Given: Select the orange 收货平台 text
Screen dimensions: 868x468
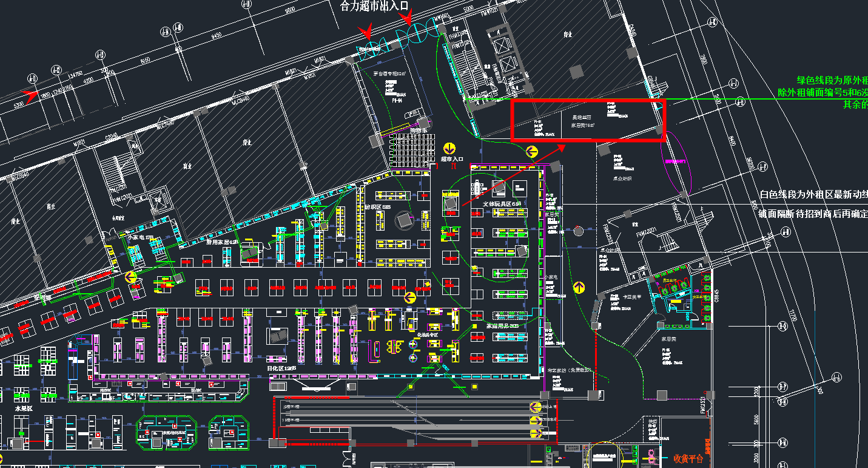Looking at the screenshot, I should coord(688,458).
